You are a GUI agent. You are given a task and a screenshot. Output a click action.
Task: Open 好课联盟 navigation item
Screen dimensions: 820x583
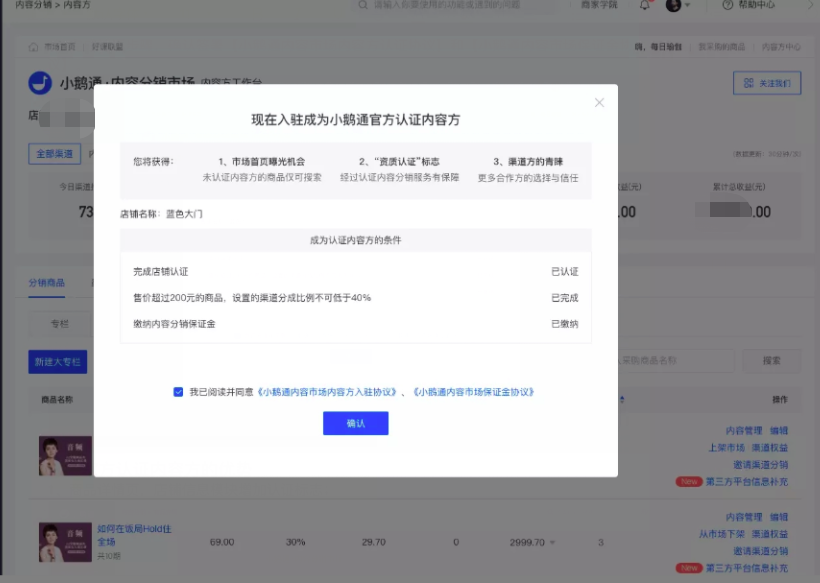click(x=107, y=47)
